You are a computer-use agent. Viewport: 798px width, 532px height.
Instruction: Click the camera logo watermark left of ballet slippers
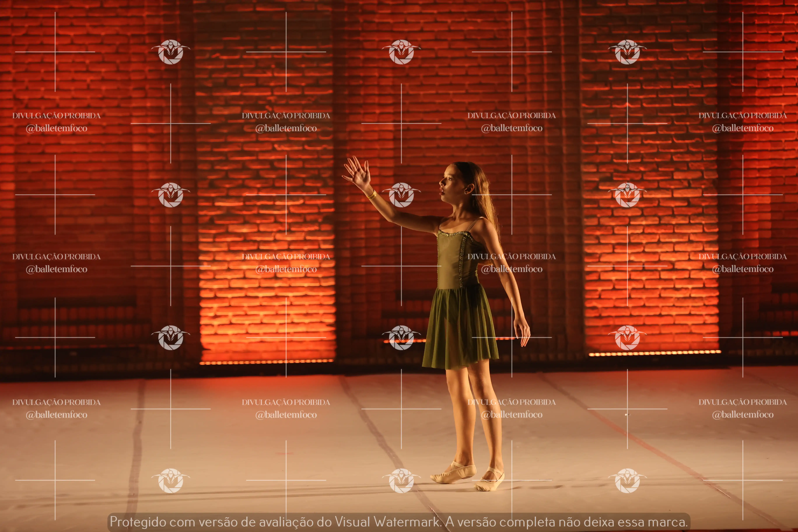pyautogui.click(x=401, y=480)
